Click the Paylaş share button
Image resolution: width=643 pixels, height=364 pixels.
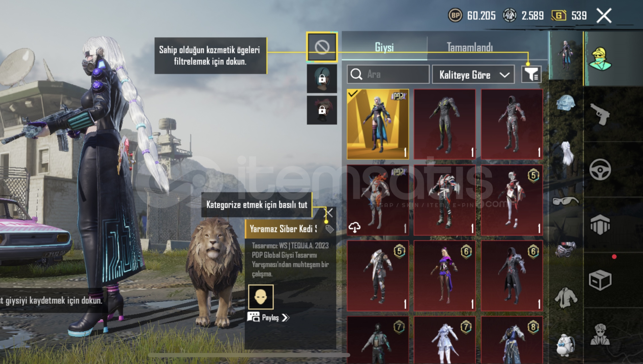tap(268, 317)
